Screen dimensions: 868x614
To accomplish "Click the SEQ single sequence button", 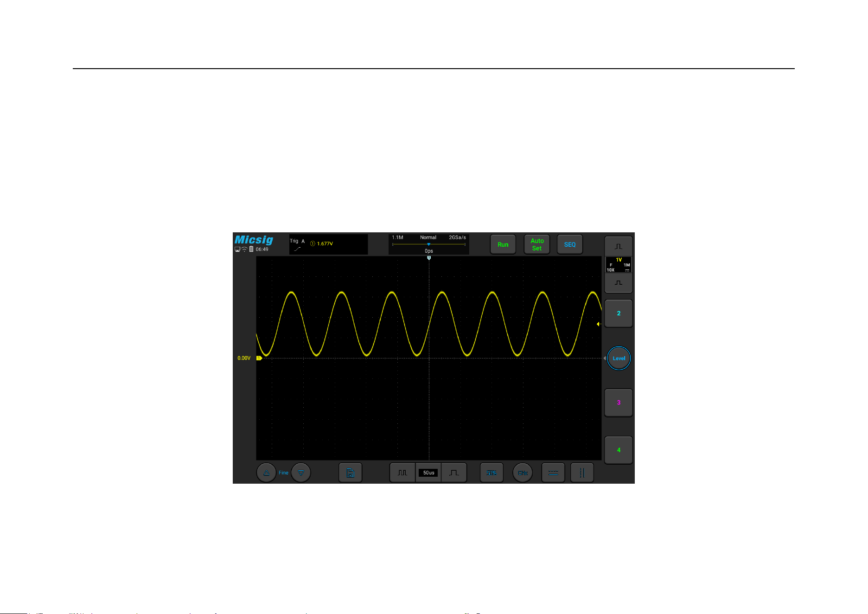I will [570, 244].
